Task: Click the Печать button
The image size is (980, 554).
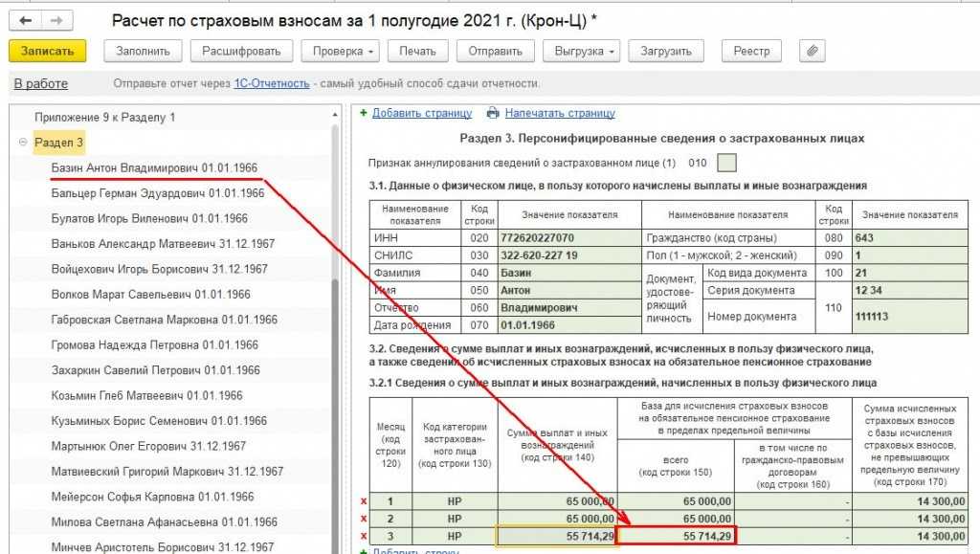Action: pos(417,52)
